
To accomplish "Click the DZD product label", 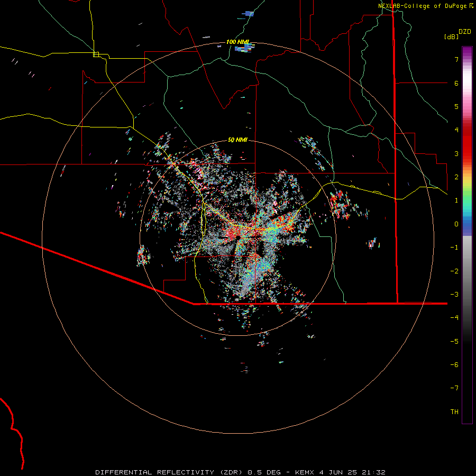I will (x=465, y=32).
